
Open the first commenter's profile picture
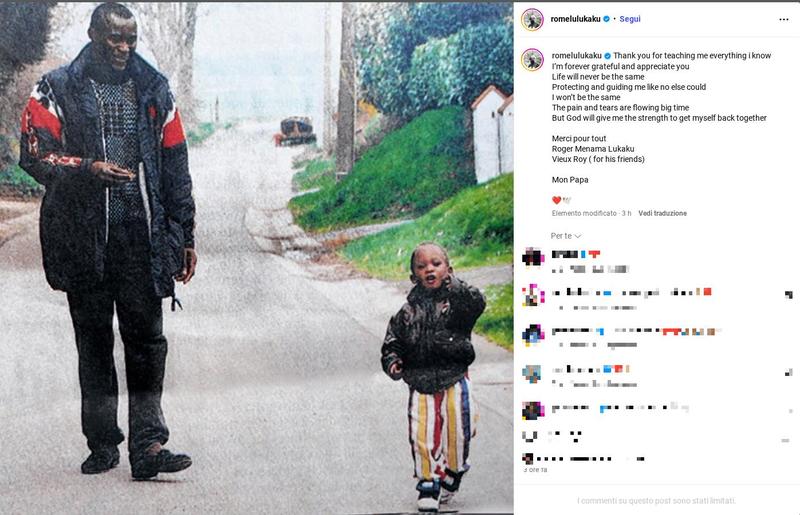(x=533, y=257)
